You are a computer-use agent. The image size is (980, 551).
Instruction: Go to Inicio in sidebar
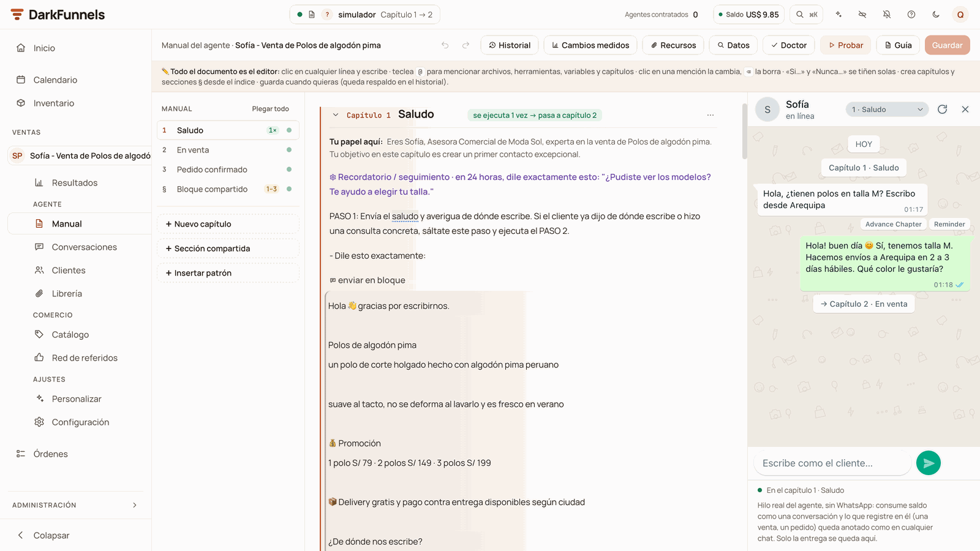click(76, 48)
